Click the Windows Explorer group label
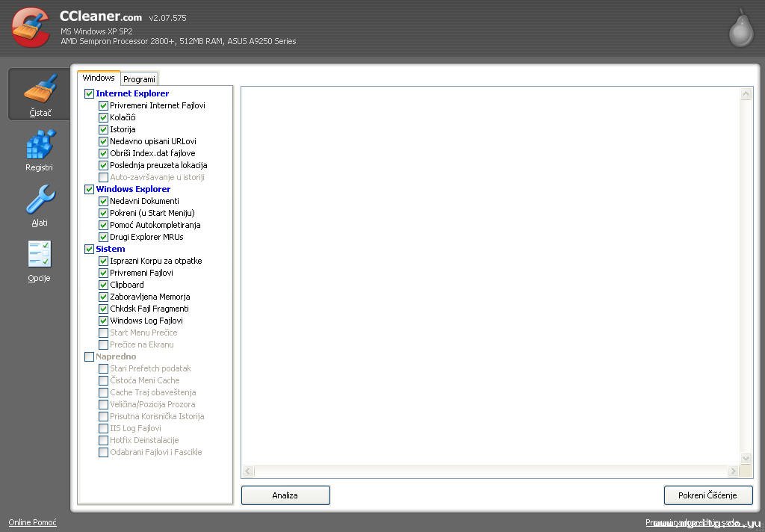The height and width of the screenshot is (532, 765). click(x=133, y=189)
